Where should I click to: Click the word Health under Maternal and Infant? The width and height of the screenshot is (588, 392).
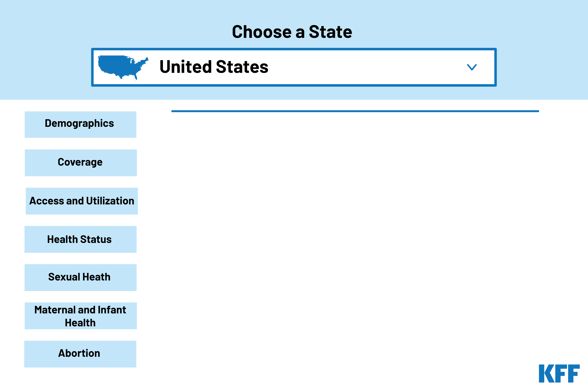pos(80,323)
